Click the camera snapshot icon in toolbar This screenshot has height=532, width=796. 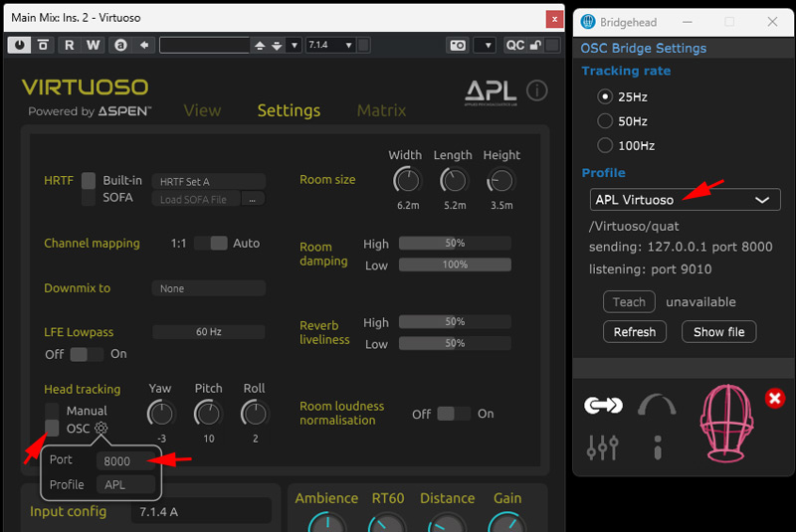[457, 45]
